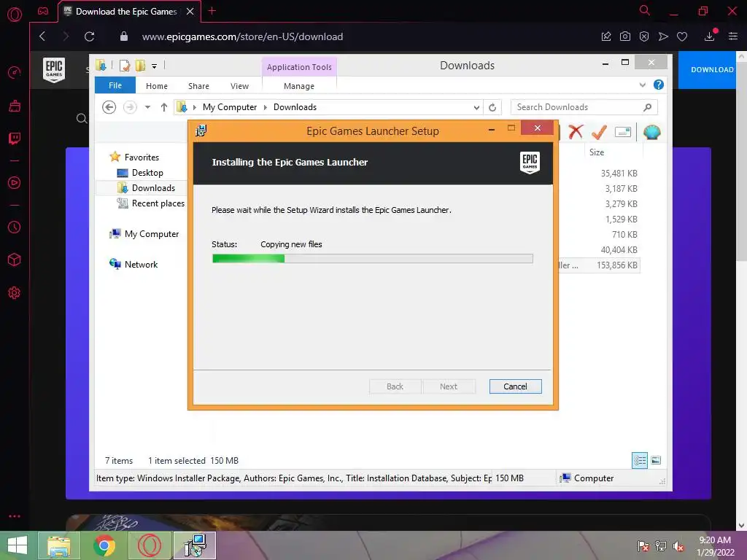Image resolution: width=747 pixels, height=560 pixels.
Task: Open address bar history dropdown
Action: pyautogui.click(x=476, y=108)
